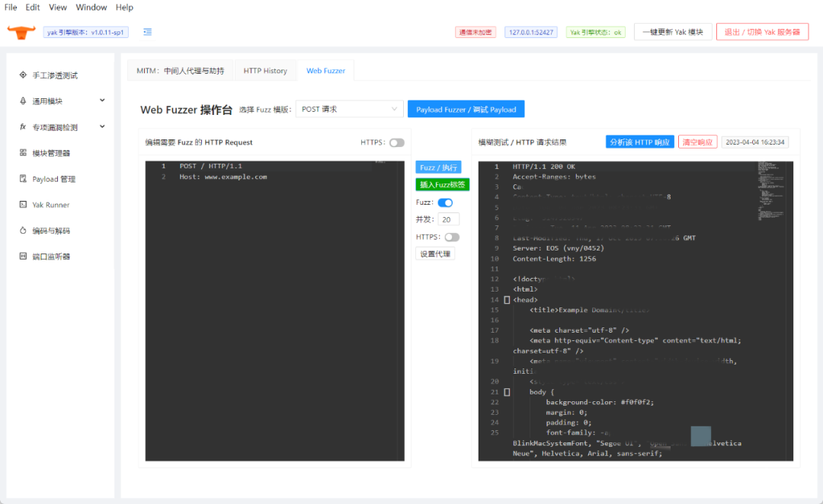This screenshot has width=823, height=504.
Task: Toggle the HTTPS switch below concurrency field
Action: click(x=452, y=237)
